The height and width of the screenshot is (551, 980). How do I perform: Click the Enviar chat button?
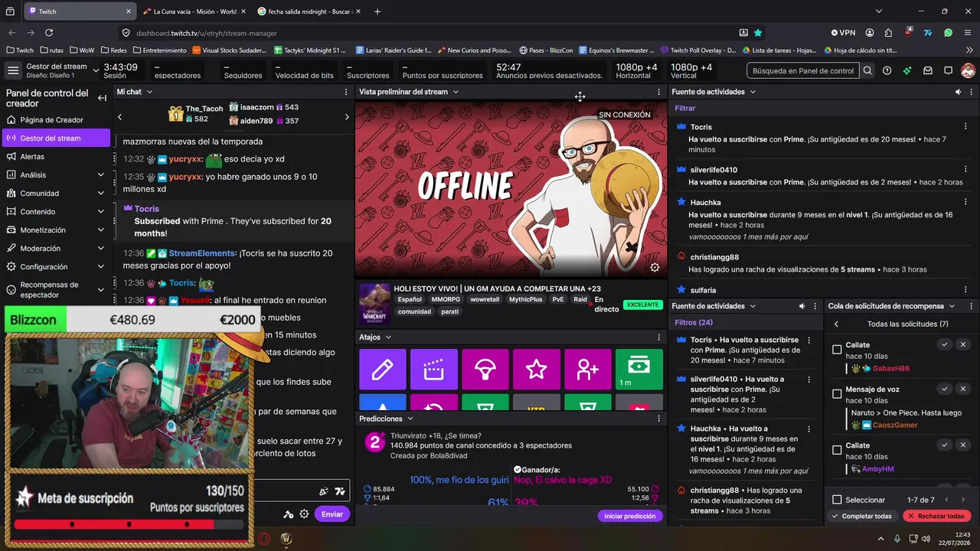332,514
